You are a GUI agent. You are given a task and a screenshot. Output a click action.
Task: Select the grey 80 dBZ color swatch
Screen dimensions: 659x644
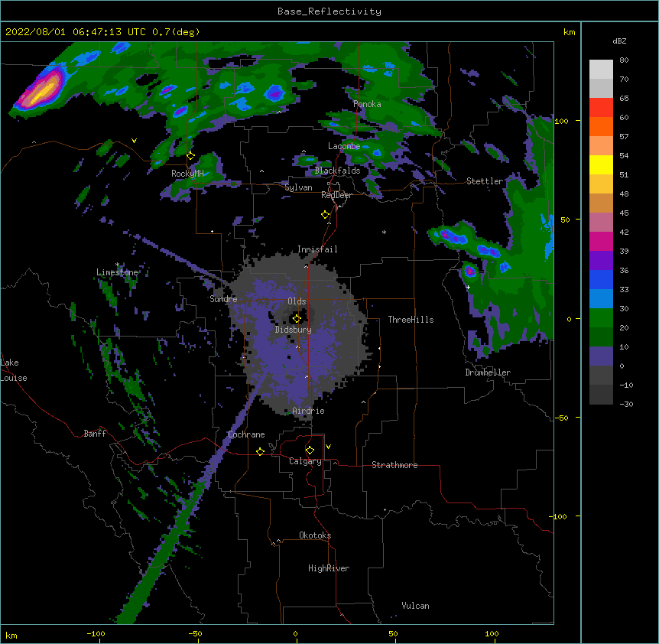coord(601,70)
